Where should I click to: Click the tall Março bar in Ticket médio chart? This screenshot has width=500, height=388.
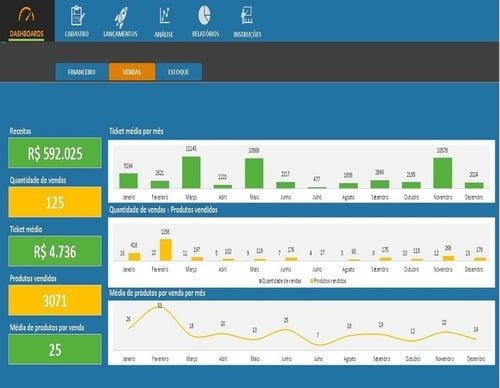(191, 173)
